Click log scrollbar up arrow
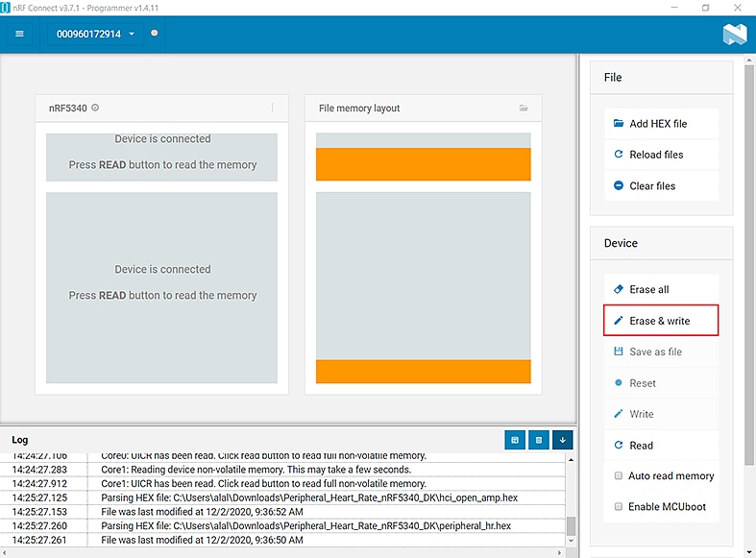 pyautogui.click(x=571, y=460)
